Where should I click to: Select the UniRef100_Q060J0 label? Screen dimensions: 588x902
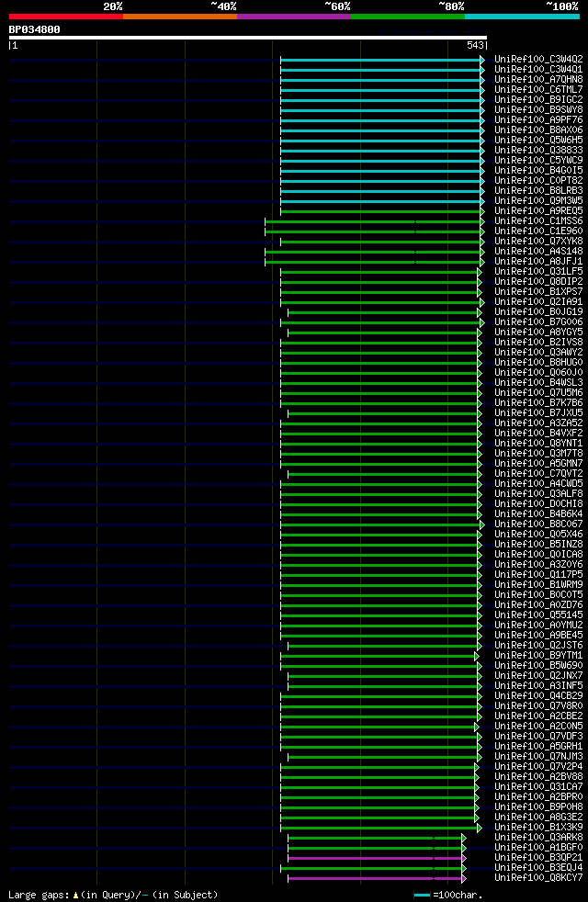click(x=538, y=373)
